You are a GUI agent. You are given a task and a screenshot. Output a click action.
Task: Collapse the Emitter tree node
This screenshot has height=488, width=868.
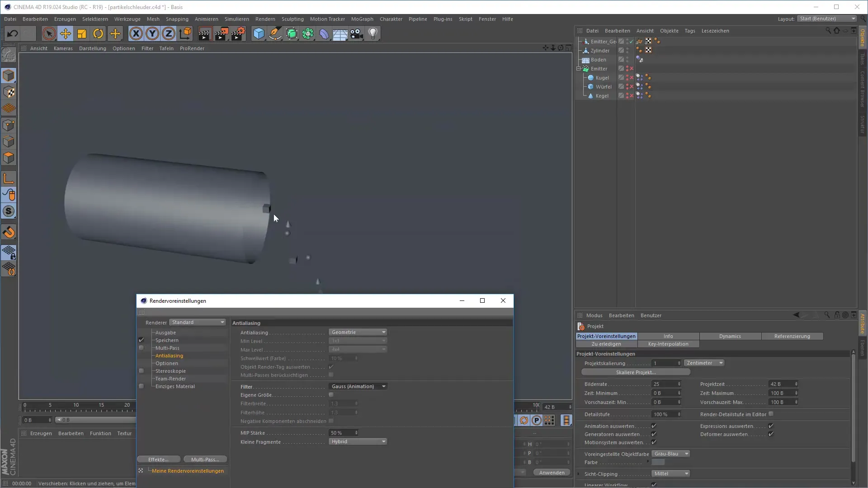click(x=579, y=69)
